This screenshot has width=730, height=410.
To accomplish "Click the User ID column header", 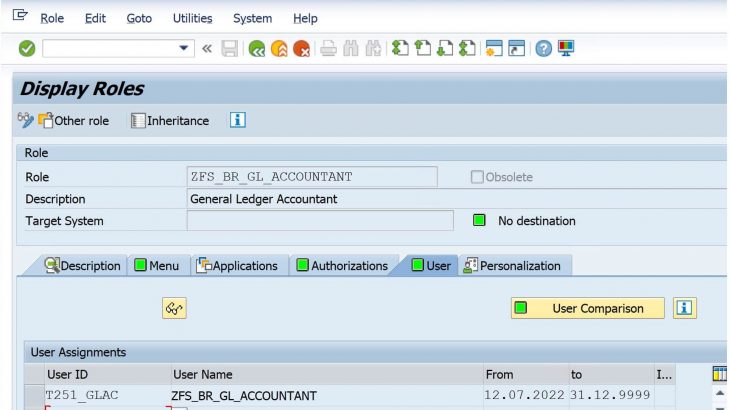I will click(108, 374).
